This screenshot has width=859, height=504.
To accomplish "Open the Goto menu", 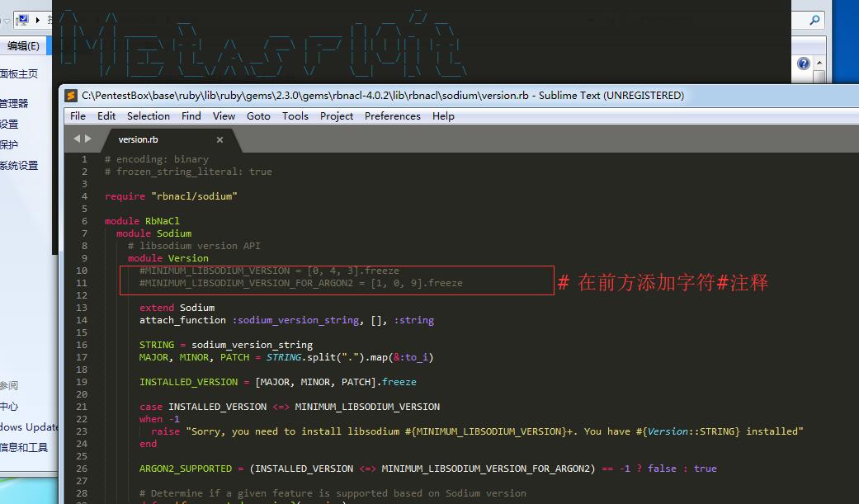I will pyautogui.click(x=258, y=116).
